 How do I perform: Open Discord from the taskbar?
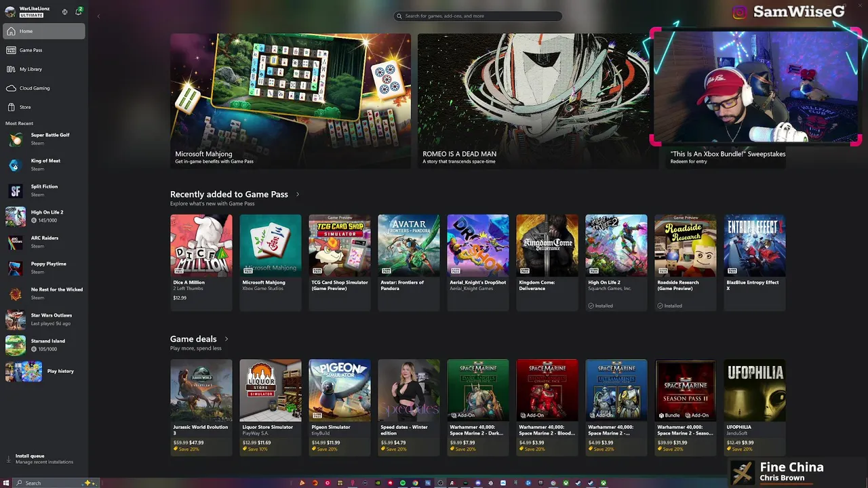click(x=478, y=483)
